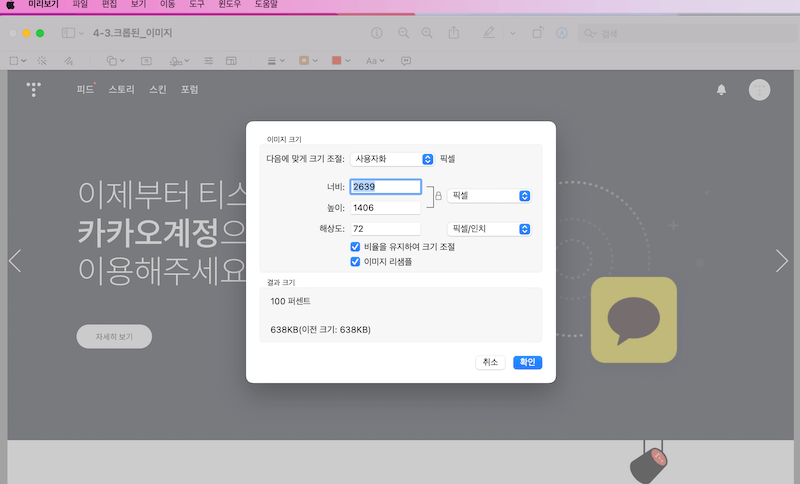Click the next slide right arrow
This screenshot has height=484, width=800.
782,261
